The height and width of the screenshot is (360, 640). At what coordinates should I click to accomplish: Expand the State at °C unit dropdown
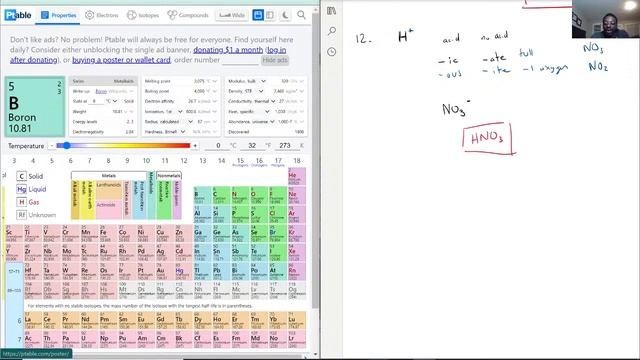click(x=111, y=101)
